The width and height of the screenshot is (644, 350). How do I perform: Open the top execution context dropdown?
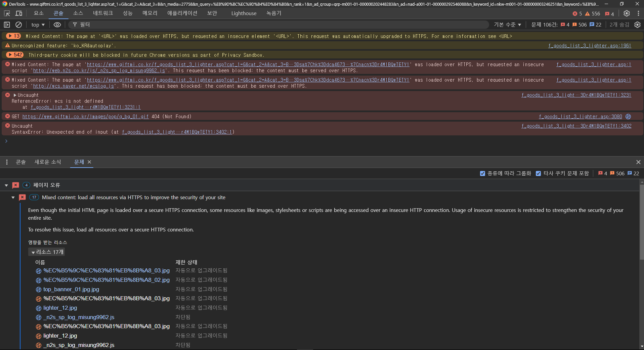[x=38, y=25]
